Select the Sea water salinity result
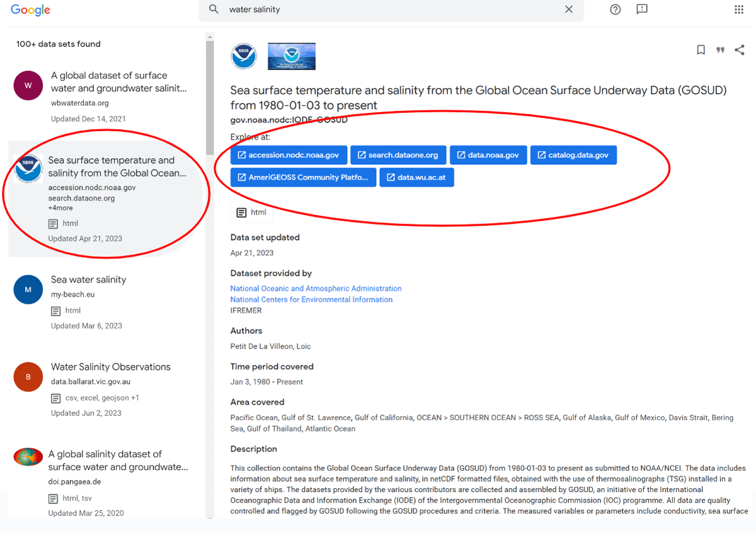The image size is (756, 533). [x=104, y=302]
